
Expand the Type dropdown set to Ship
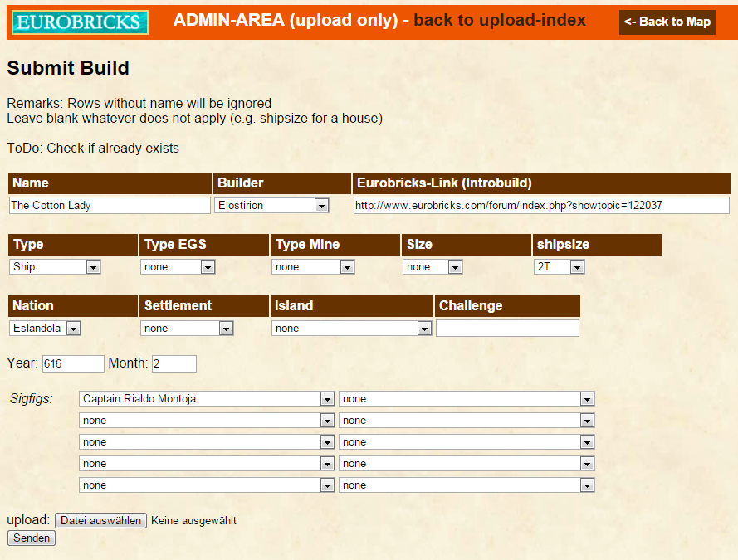[x=56, y=267]
